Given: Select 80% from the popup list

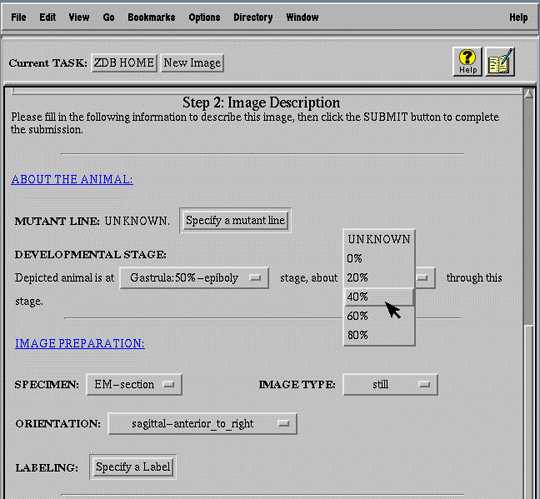Looking at the screenshot, I should point(379,335).
